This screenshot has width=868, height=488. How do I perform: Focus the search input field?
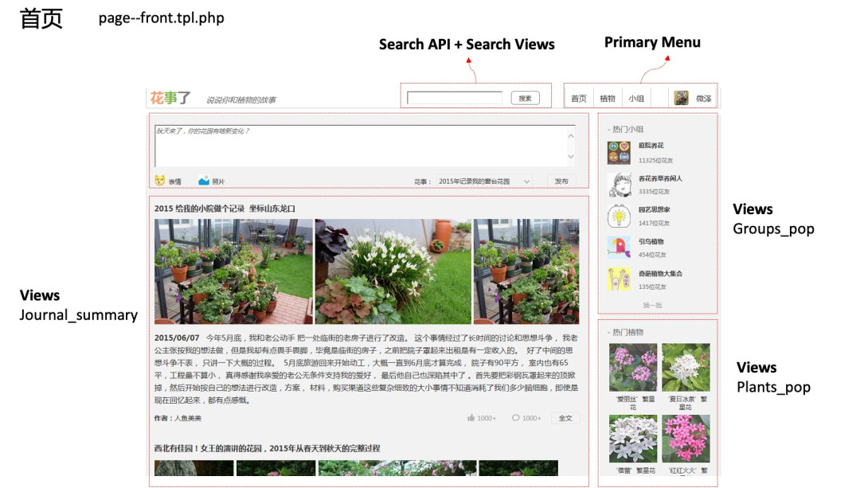click(x=455, y=99)
